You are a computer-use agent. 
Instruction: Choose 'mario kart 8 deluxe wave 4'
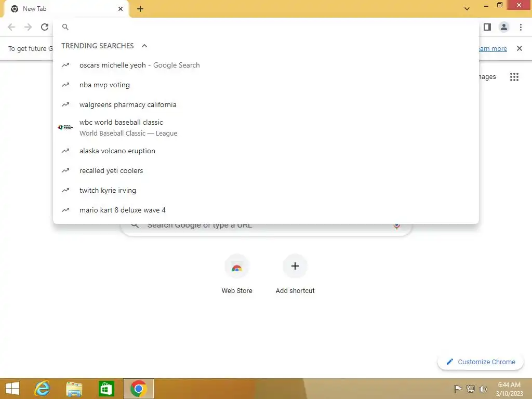pyautogui.click(x=266, y=210)
